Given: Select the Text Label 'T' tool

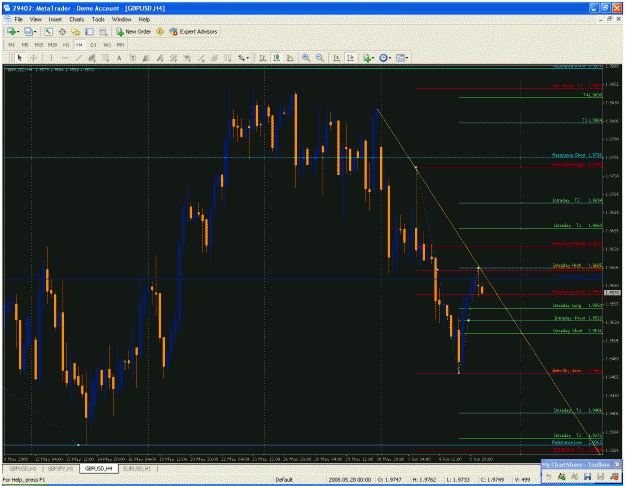Looking at the screenshot, I should 133,58.
